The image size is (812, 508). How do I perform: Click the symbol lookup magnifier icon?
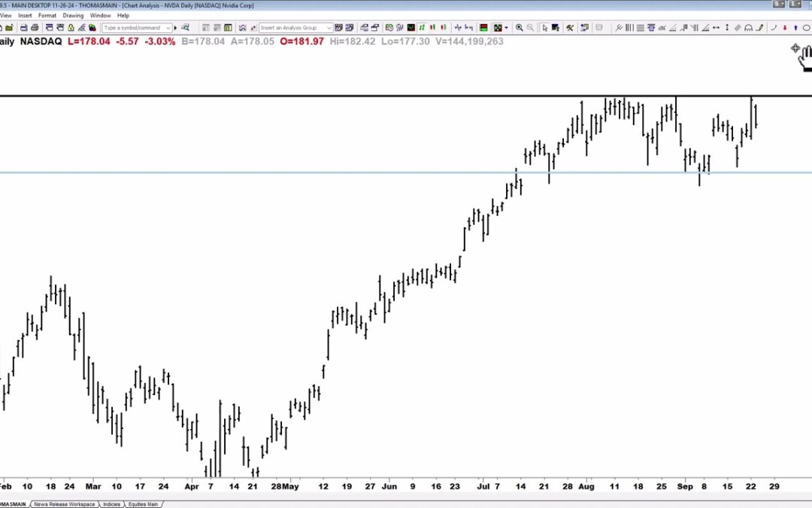186,27
